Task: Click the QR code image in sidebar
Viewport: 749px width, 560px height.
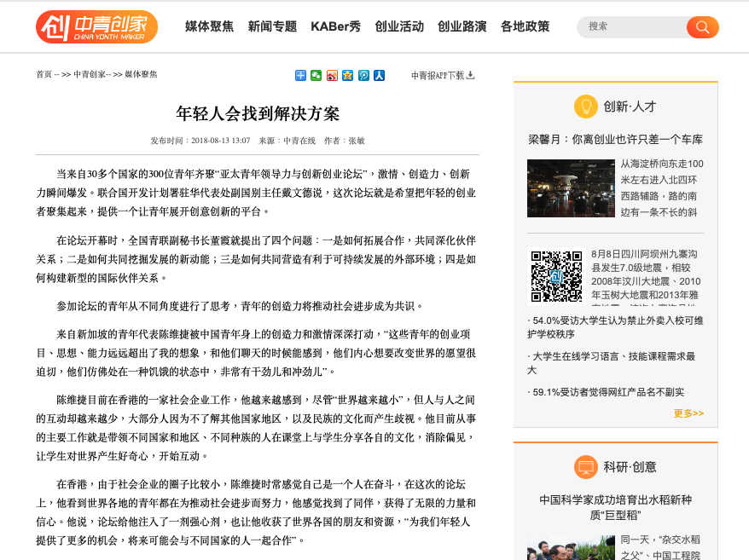Action: click(556, 275)
